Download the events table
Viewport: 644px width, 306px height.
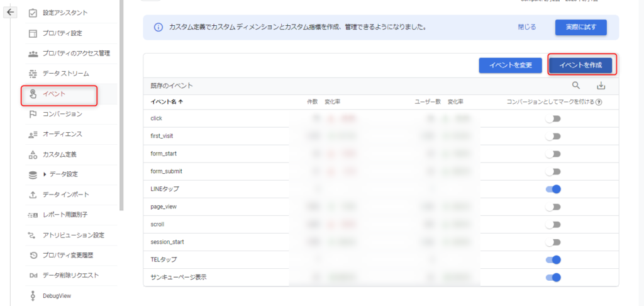tap(601, 86)
